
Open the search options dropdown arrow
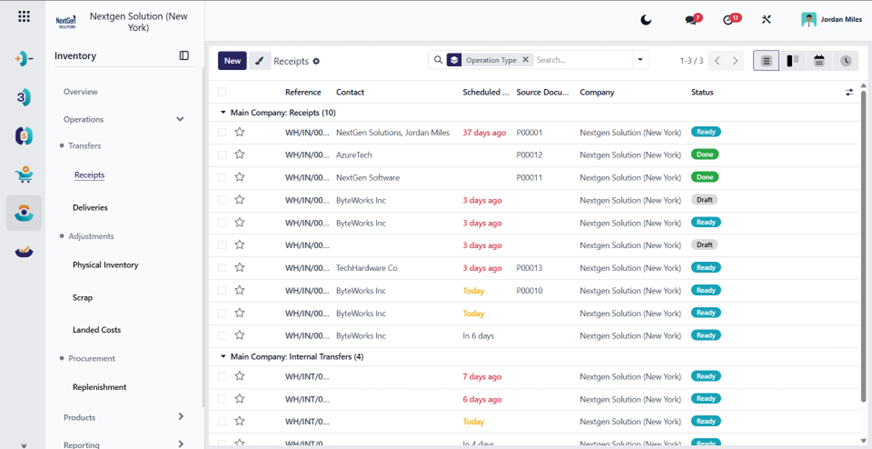click(640, 60)
